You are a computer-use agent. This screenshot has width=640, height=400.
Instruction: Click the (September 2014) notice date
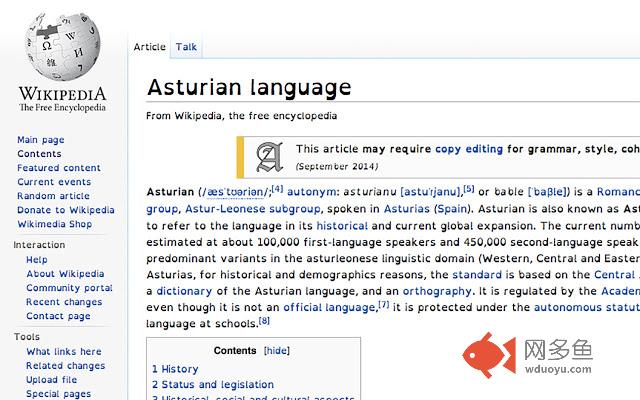tap(337, 167)
